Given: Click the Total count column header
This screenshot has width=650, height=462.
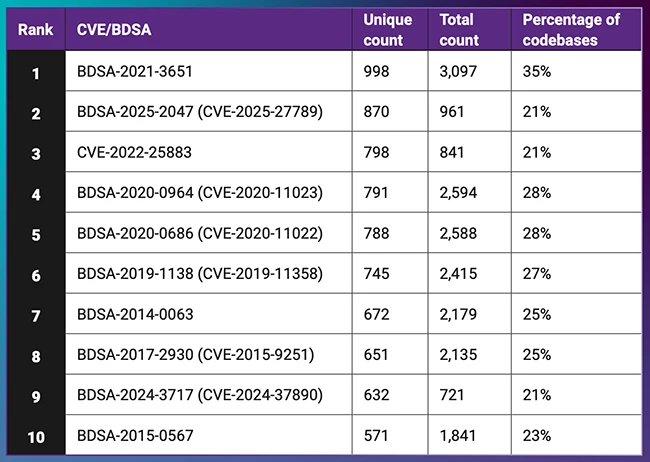Looking at the screenshot, I should (461, 29).
